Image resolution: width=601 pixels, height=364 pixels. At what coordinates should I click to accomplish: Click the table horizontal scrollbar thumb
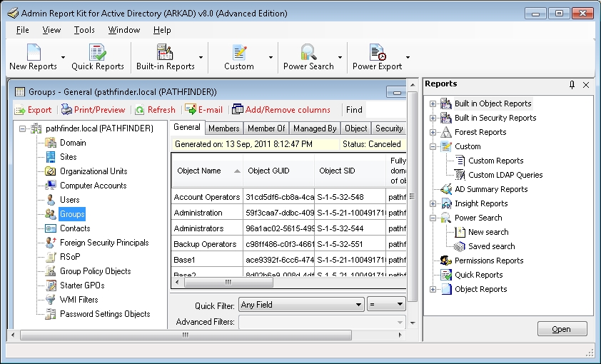coord(229,283)
